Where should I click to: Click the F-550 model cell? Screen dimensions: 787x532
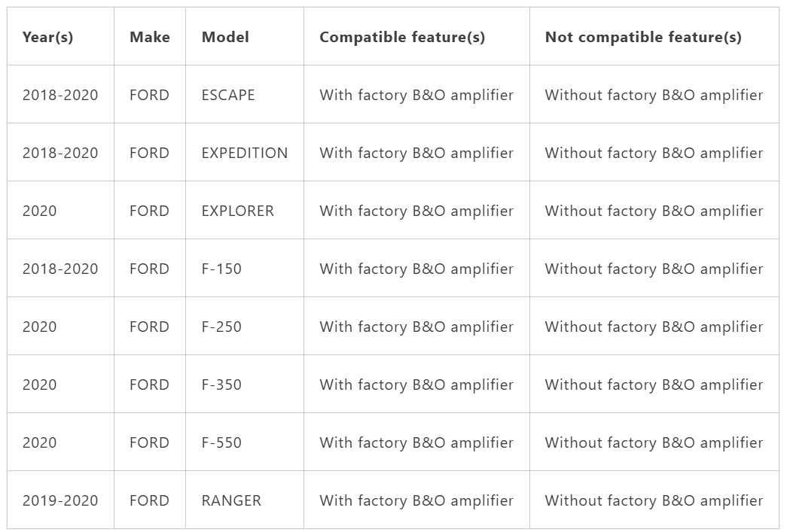coord(221,442)
